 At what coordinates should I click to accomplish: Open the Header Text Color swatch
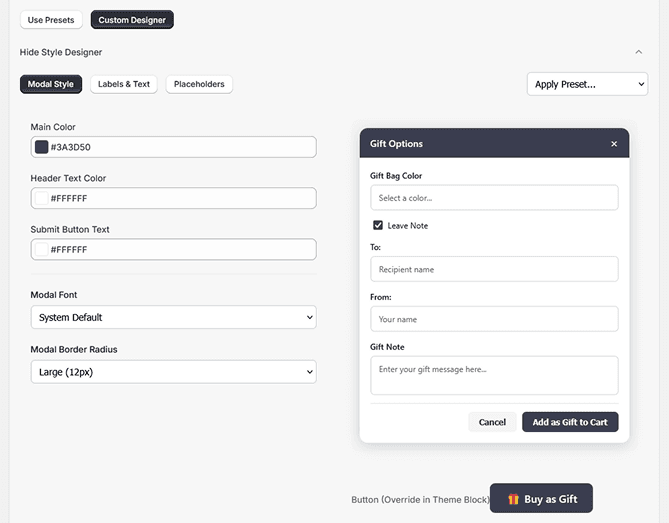coord(41,198)
